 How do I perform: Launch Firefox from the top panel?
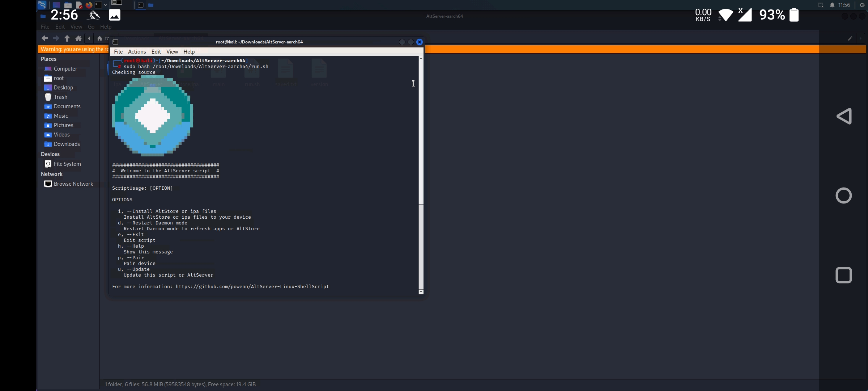pyautogui.click(x=89, y=5)
